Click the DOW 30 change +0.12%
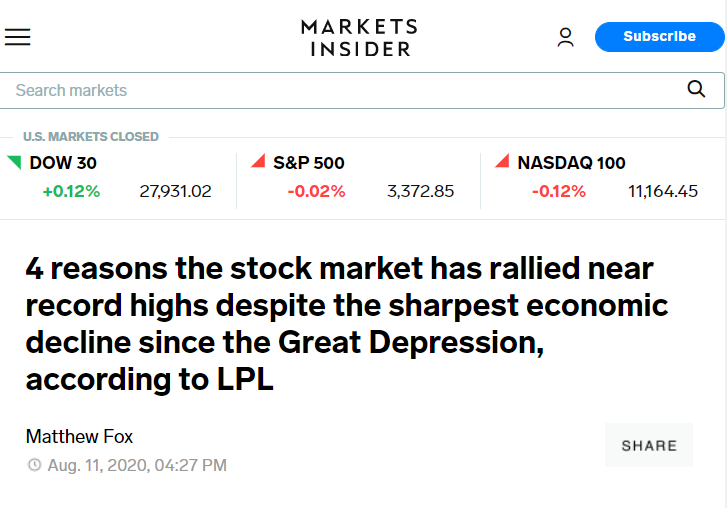Viewport: 727px width, 508px height. [x=71, y=191]
